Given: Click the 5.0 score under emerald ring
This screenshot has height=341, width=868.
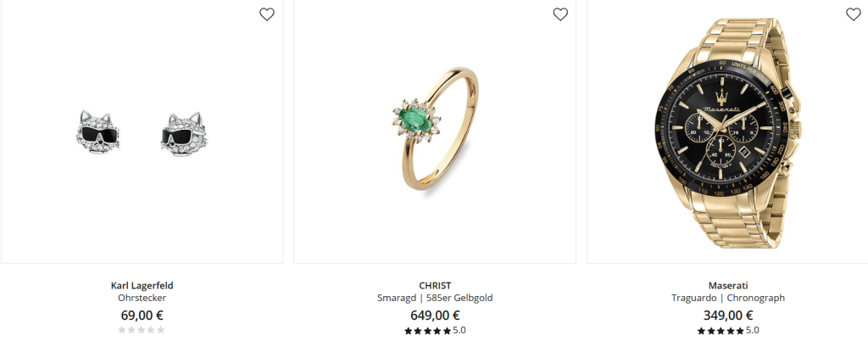Looking at the screenshot, I should coord(459,331).
